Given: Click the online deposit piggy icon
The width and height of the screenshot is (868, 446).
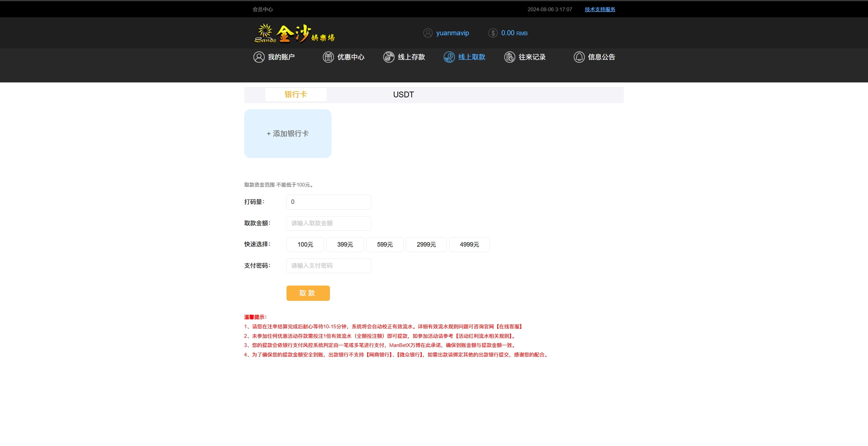Looking at the screenshot, I should 389,57.
